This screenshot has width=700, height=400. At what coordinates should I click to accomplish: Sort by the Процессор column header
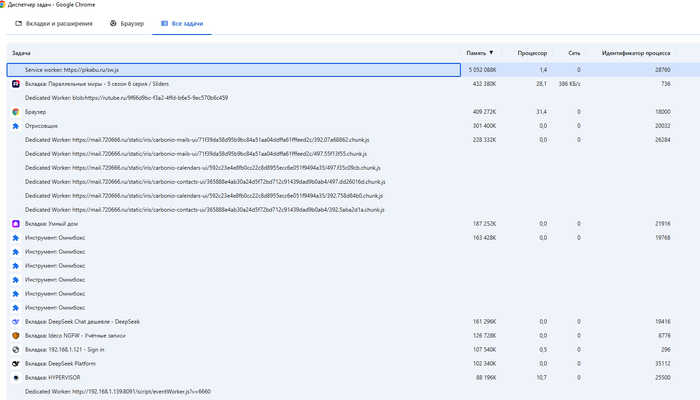point(532,53)
